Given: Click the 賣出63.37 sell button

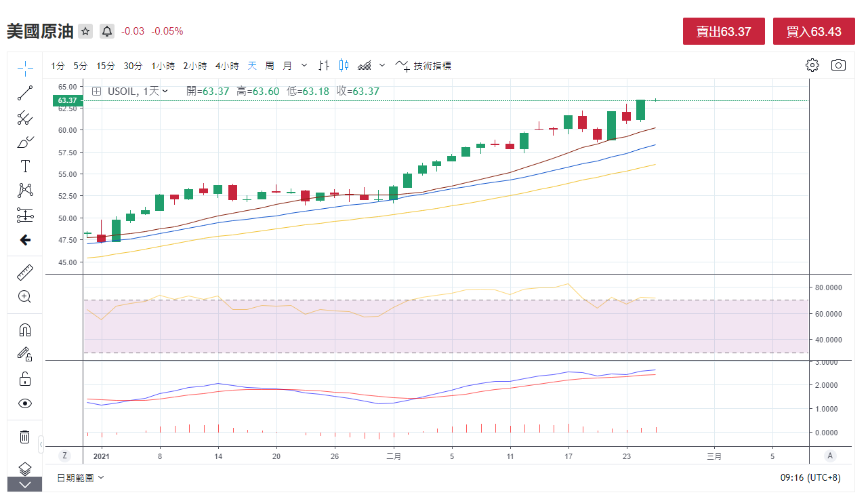Looking at the screenshot, I should 724,31.
